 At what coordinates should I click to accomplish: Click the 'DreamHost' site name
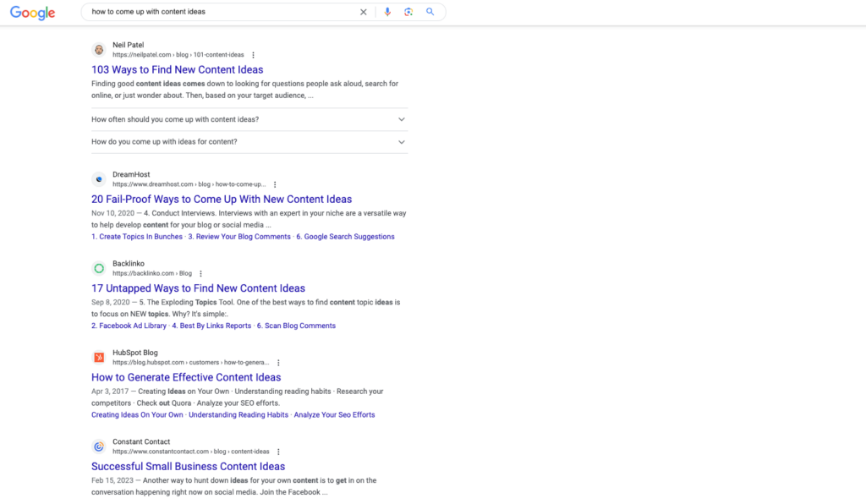(x=131, y=174)
